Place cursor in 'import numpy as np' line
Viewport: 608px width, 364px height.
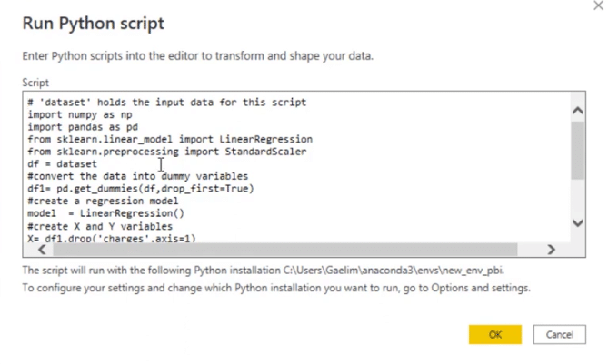80,115
